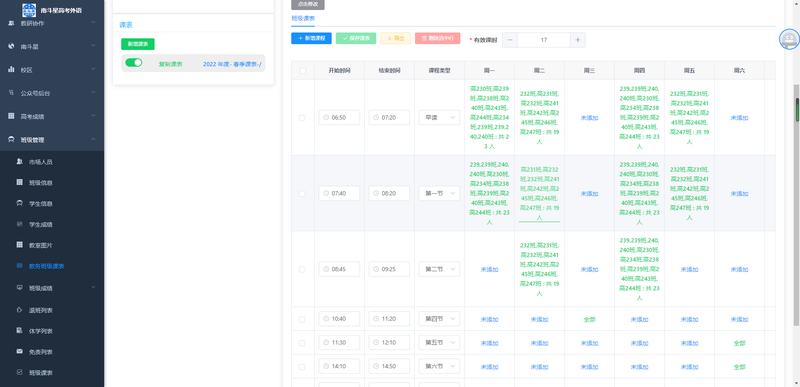This screenshot has width=800, height=387.
Task: Open the floating assistant avatar icon
Action: point(789,39)
